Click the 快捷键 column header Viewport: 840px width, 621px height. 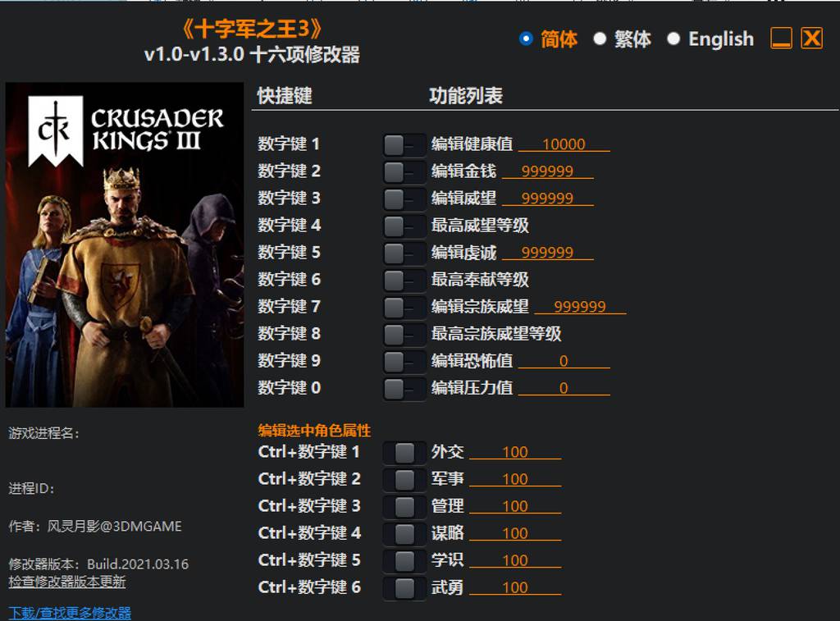click(x=285, y=96)
